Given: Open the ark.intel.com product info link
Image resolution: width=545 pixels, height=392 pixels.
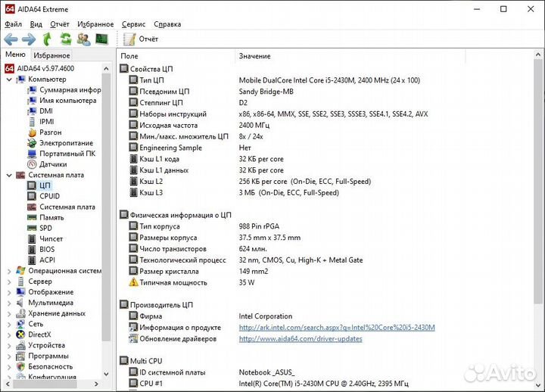Looking at the screenshot, I should 337,328.
